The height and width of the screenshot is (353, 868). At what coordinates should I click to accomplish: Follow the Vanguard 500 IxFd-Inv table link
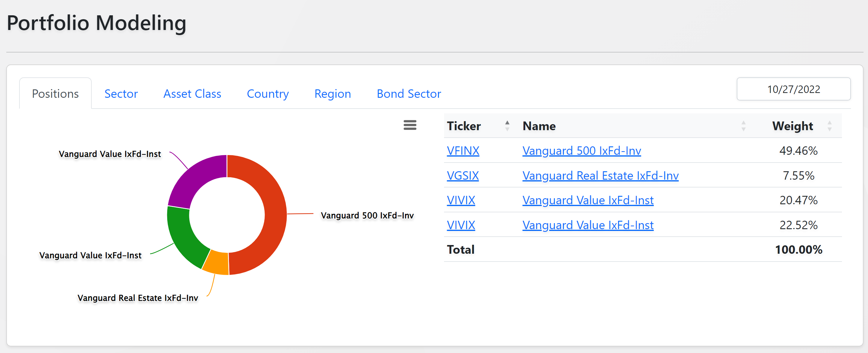pyautogui.click(x=582, y=151)
